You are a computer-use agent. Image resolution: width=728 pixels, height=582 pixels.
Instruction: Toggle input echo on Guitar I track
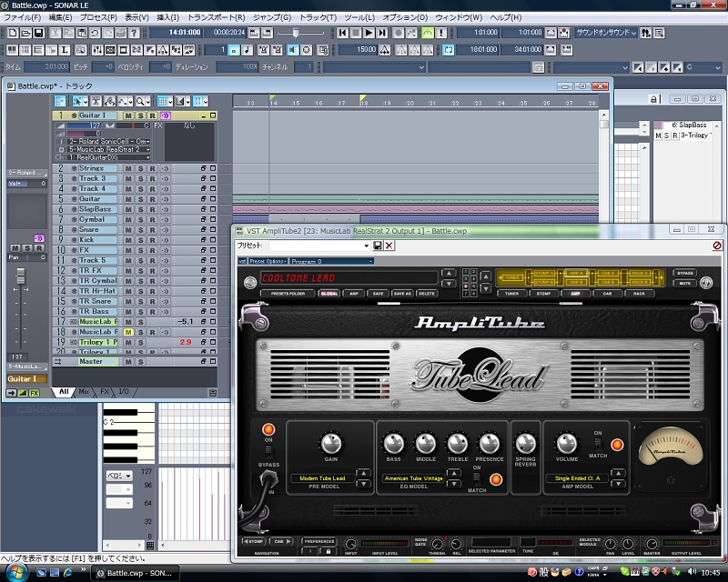pos(166,115)
